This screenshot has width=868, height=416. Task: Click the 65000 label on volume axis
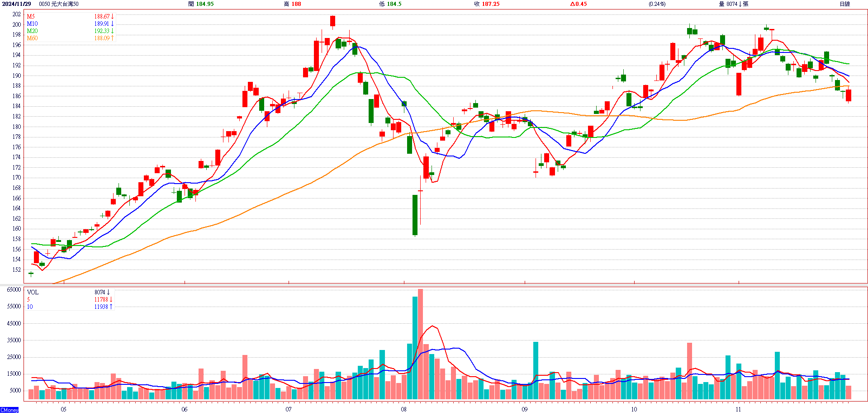[14, 290]
